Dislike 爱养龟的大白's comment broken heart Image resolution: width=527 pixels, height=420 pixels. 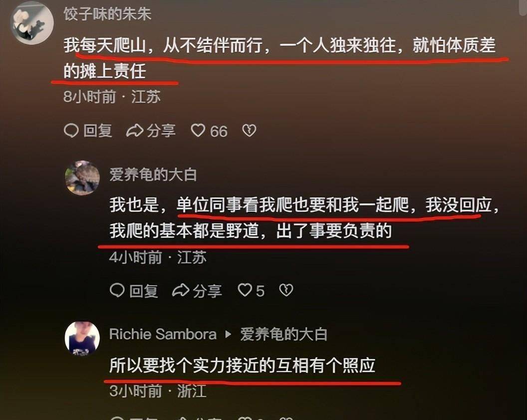[286, 290]
